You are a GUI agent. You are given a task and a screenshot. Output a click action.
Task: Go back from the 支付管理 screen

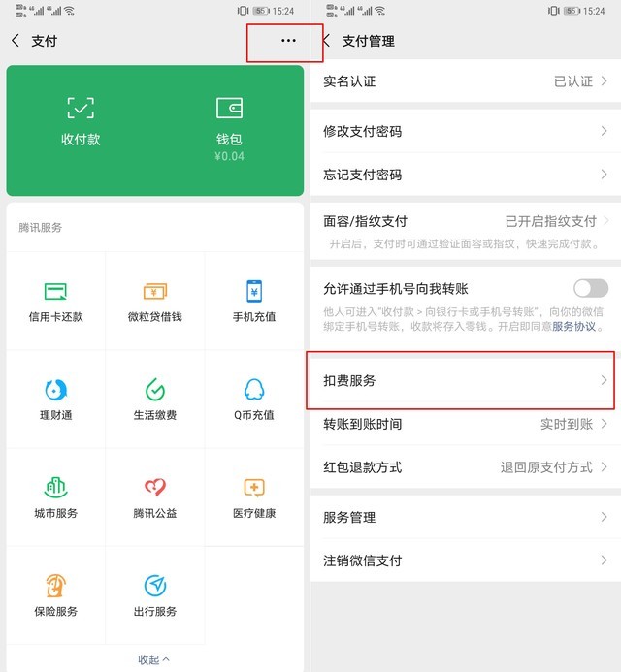(327, 41)
